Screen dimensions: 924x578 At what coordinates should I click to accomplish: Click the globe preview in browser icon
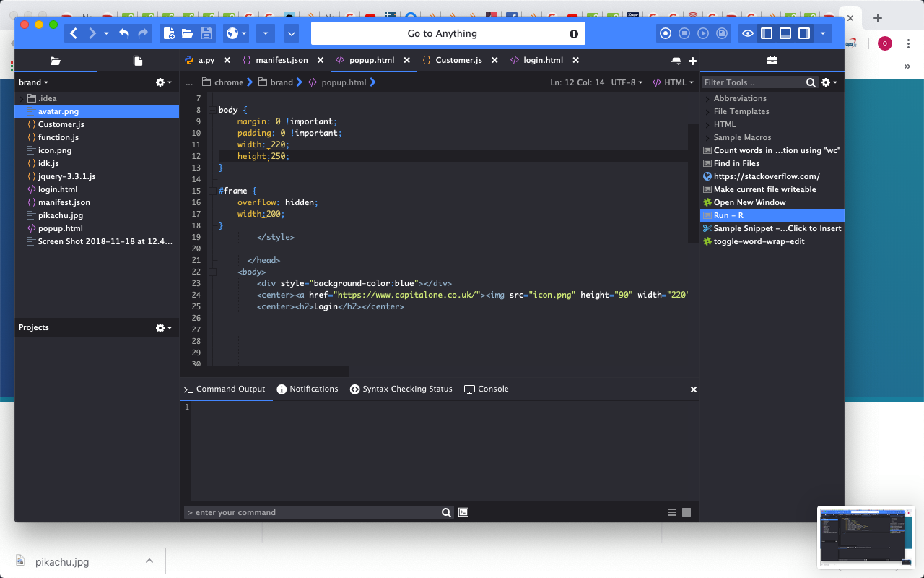pos(232,33)
